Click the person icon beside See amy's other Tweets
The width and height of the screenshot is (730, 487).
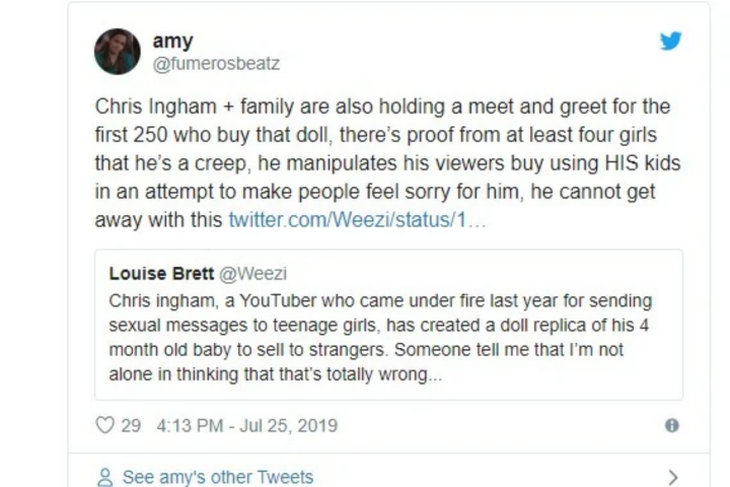(x=105, y=477)
